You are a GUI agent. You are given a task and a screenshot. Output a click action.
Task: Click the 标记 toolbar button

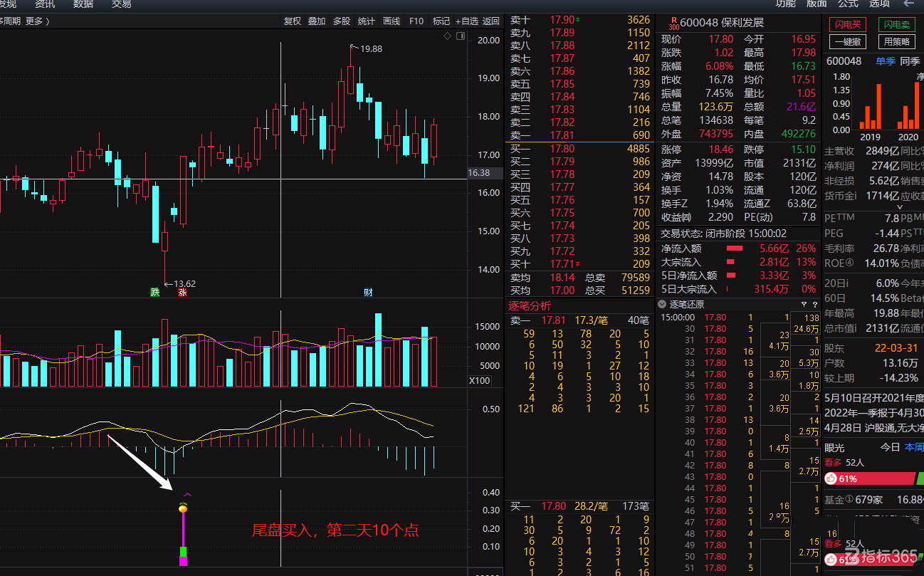[441, 21]
